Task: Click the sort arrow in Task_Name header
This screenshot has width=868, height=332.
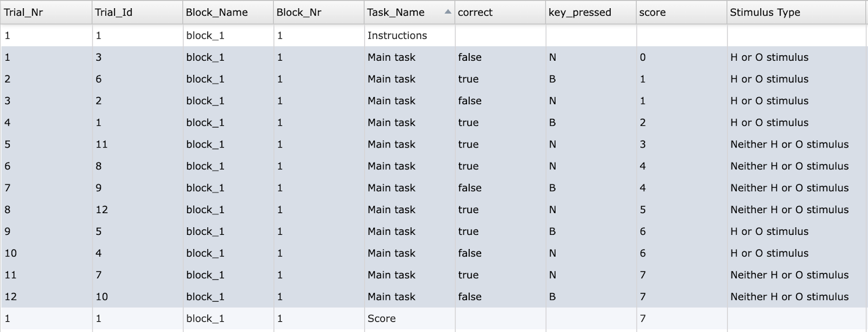Action: (448, 12)
